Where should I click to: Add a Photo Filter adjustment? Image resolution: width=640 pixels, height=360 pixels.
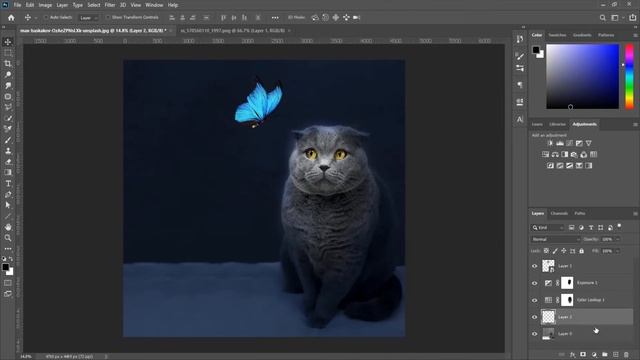point(574,154)
